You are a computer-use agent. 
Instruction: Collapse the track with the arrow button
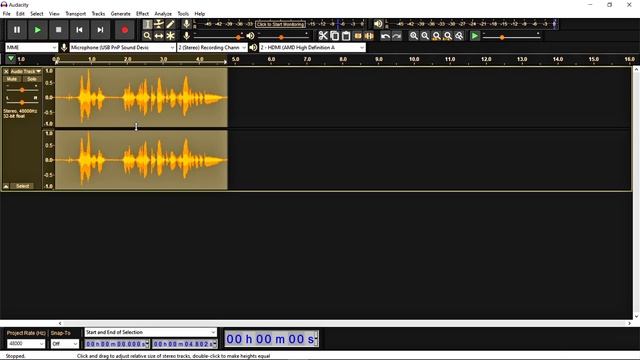tap(6, 186)
